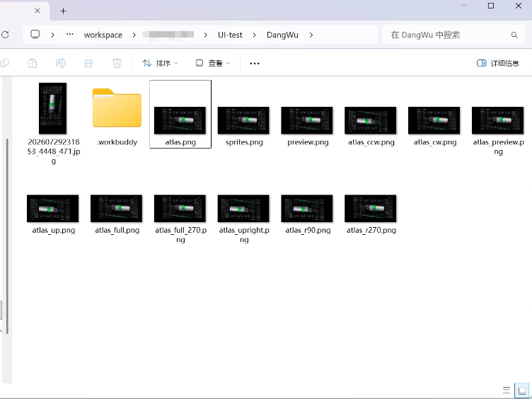
Task: Click the navigation pane scrollbar
Action: (7, 236)
